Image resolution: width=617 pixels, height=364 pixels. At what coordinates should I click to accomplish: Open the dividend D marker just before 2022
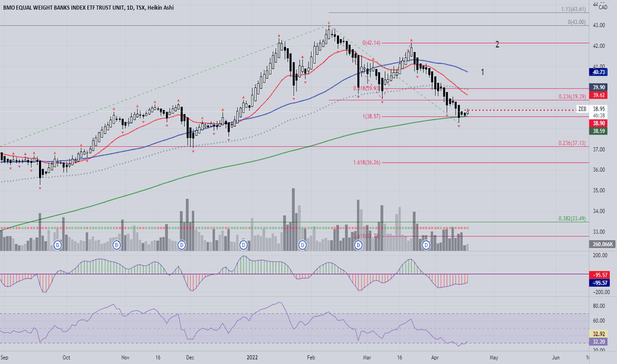pos(244,245)
